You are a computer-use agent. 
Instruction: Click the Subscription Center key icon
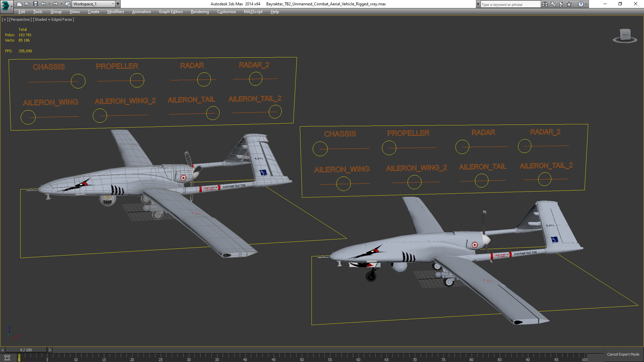click(553, 4)
